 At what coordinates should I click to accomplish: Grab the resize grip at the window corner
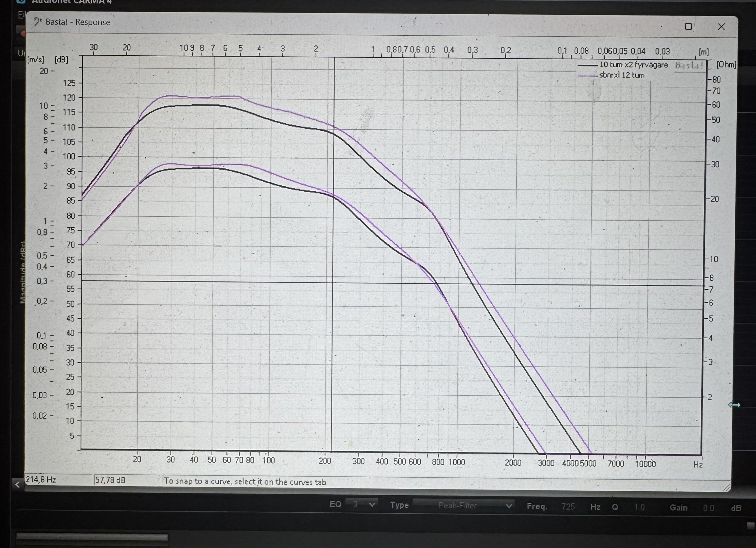pyautogui.click(x=727, y=488)
